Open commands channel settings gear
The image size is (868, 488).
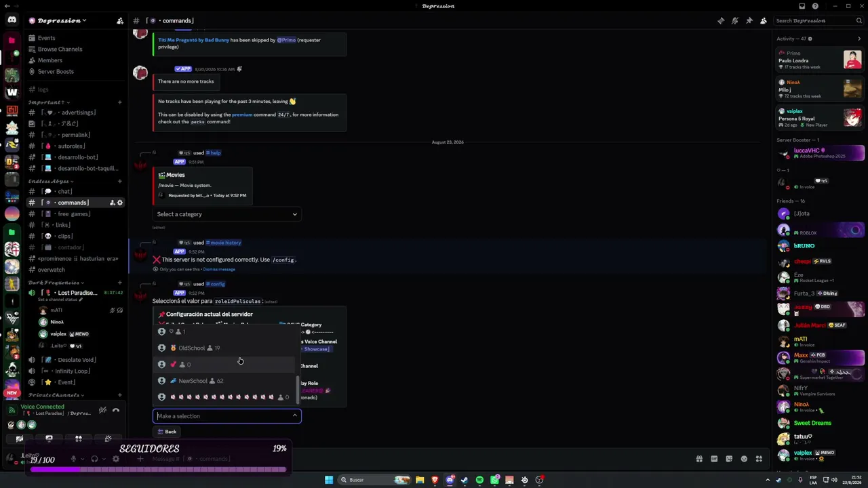coord(120,203)
